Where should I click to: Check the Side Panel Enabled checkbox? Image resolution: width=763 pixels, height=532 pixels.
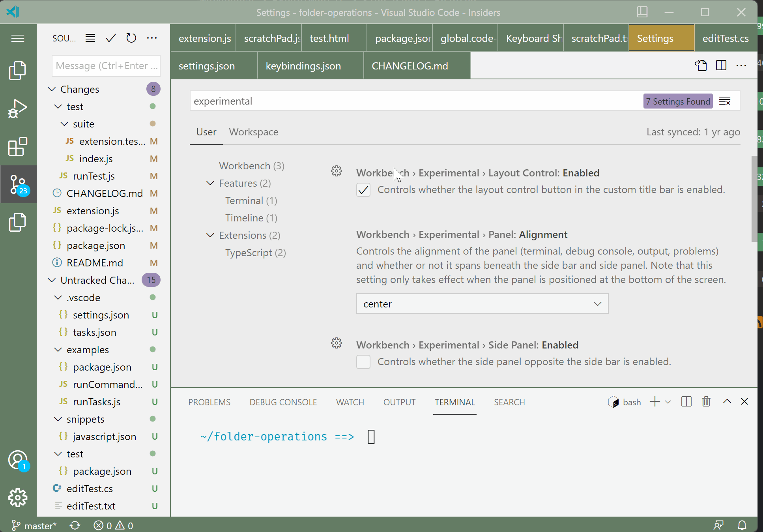tap(363, 362)
